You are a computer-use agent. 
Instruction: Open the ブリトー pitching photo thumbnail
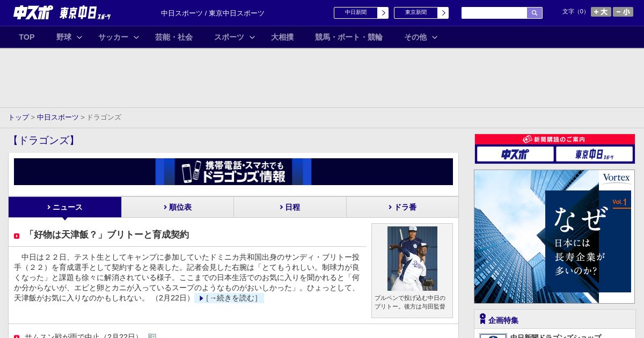tap(412, 259)
